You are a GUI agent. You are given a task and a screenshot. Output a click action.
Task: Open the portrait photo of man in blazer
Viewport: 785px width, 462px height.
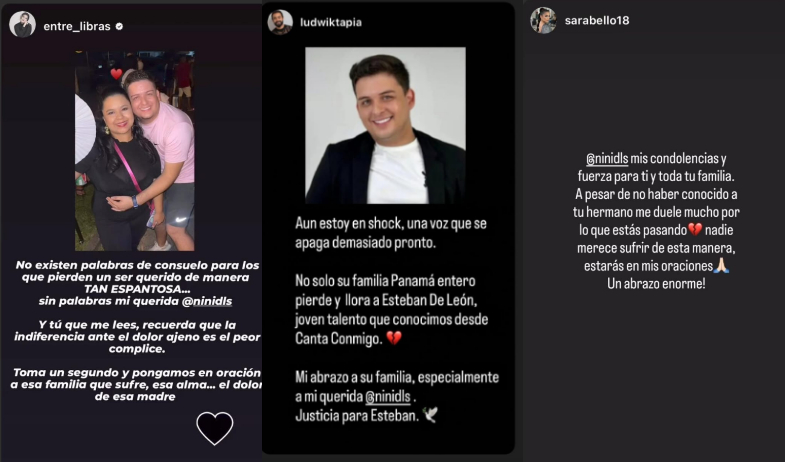[x=385, y=126]
